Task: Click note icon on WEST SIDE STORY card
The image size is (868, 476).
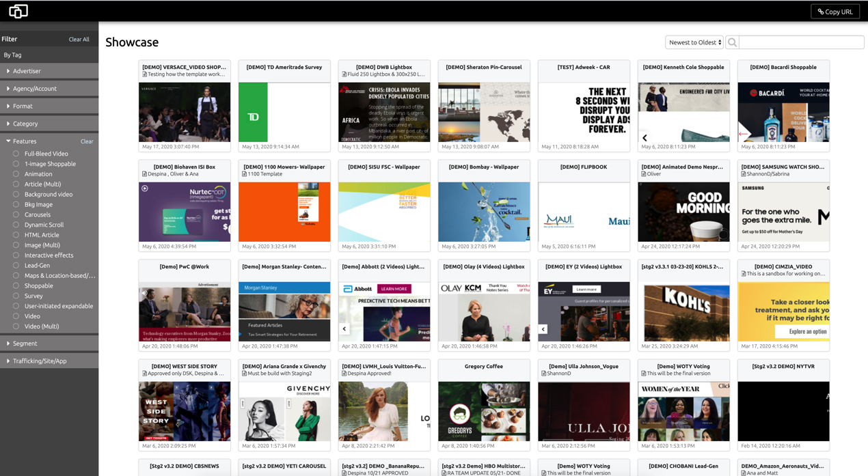Action: pyautogui.click(x=144, y=374)
